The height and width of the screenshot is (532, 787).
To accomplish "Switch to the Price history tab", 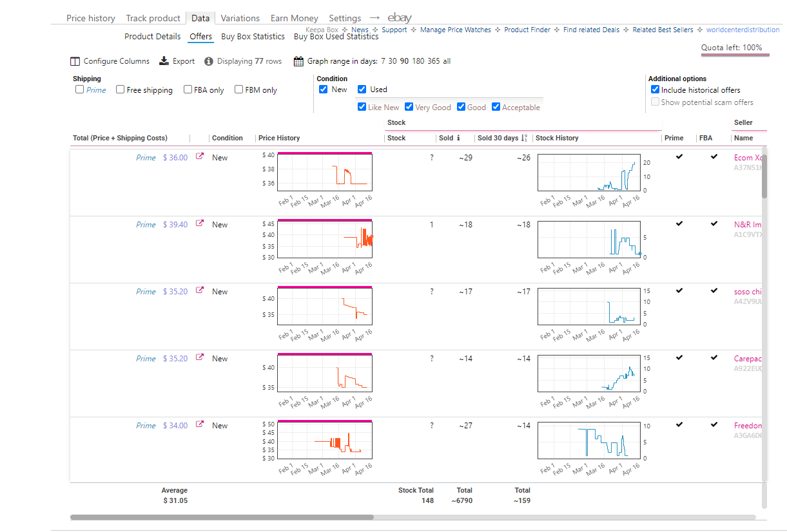I will (x=91, y=18).
